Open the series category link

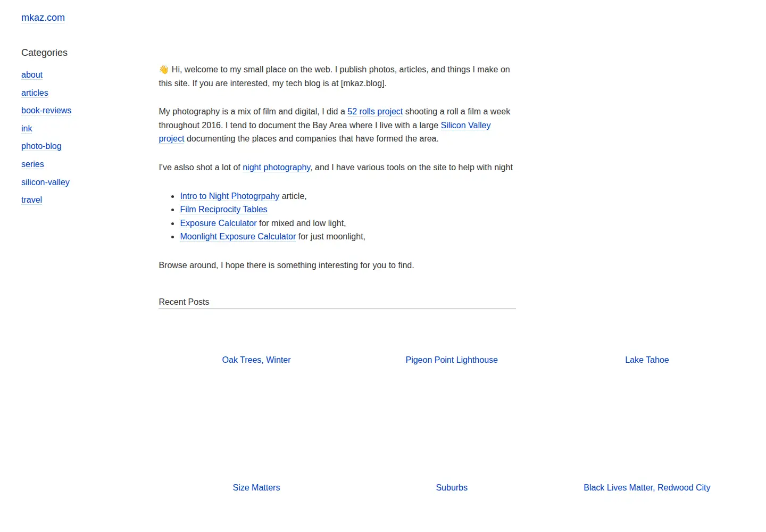32,164
